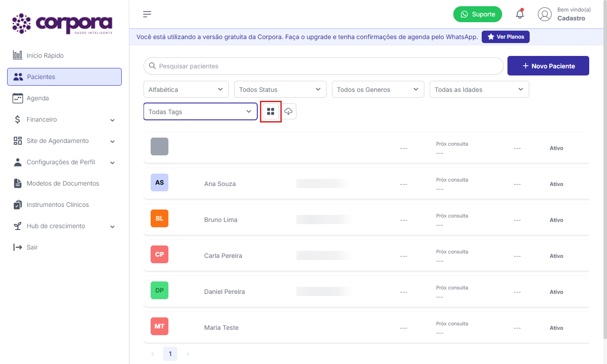Viewport: 607px width, 364px height.
Task: Click the Pesquisar pacientes search field
Action: [x=323, y=66]
